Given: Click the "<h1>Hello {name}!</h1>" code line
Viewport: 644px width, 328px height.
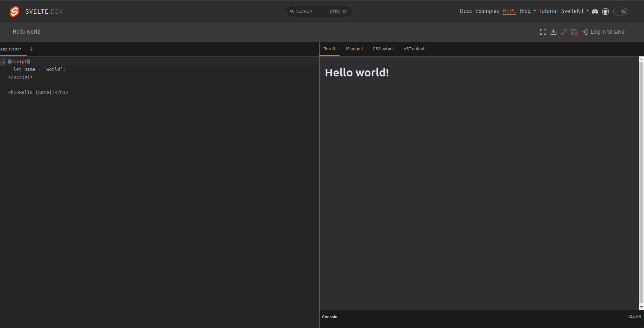Looking at the screenshot, I should (x=38, y=93).
